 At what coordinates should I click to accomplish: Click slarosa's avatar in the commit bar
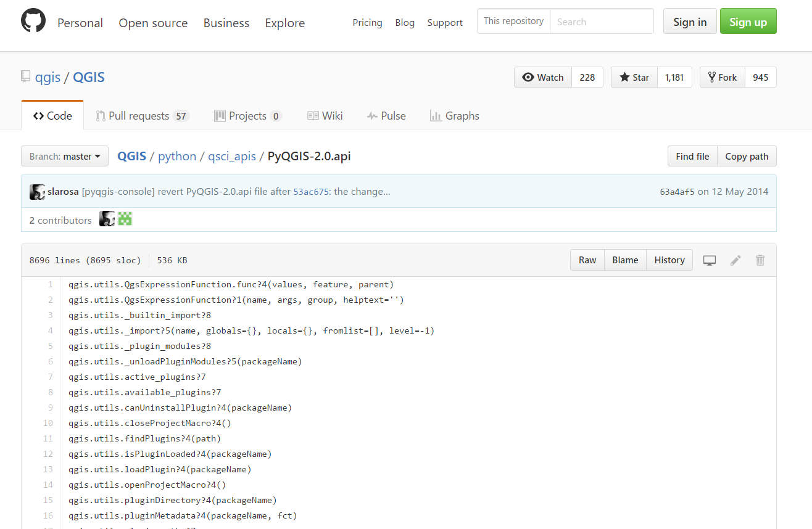coord(37,192)
